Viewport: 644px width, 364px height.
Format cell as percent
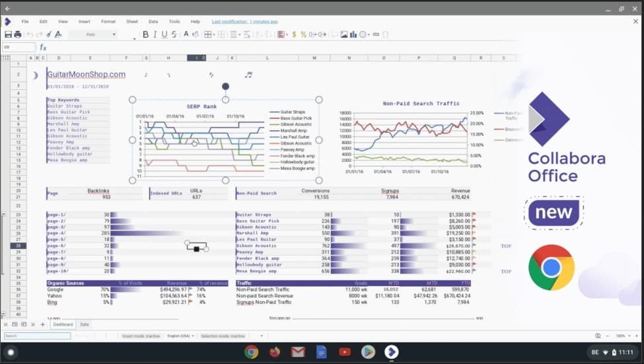click(x=304, y=34)
